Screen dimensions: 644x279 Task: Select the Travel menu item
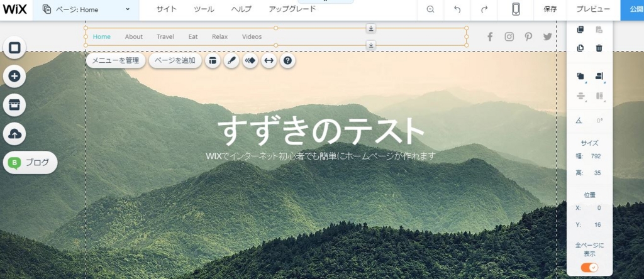(165, 36)
